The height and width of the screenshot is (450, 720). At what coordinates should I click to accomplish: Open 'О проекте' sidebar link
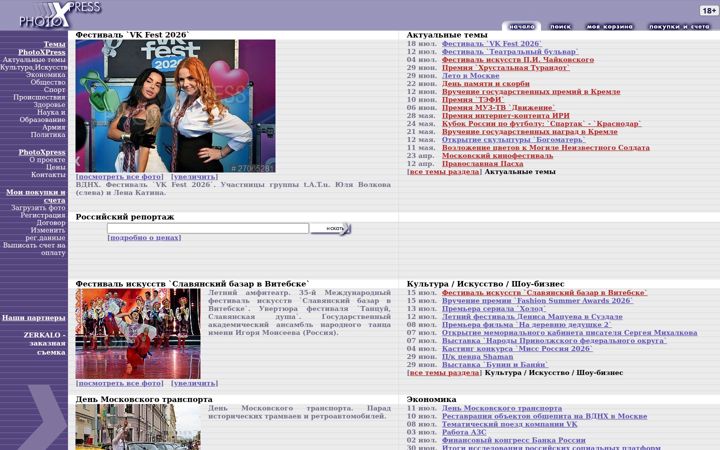47,160
